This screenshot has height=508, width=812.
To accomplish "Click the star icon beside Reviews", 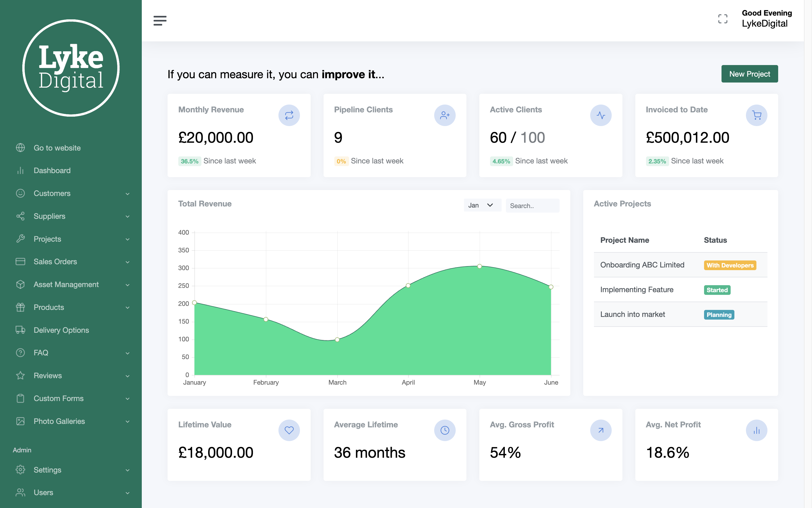I will coord(20,375).
